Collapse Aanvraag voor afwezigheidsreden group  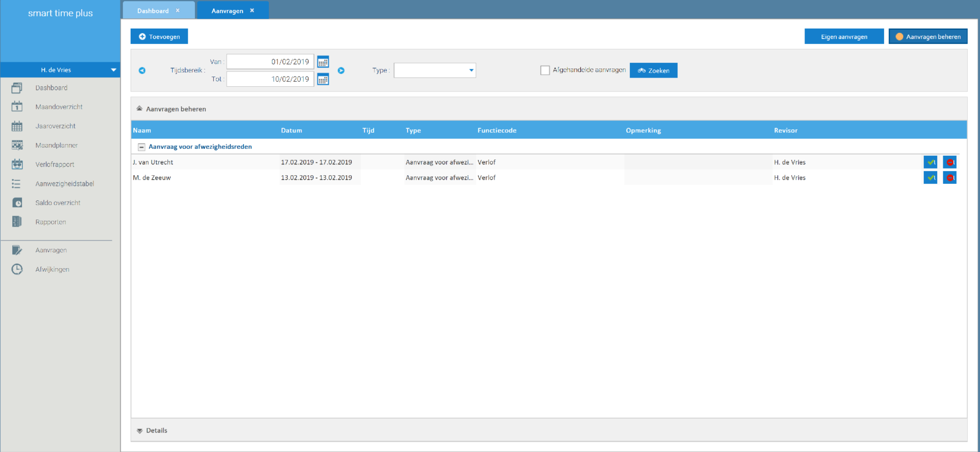point(141,147)
